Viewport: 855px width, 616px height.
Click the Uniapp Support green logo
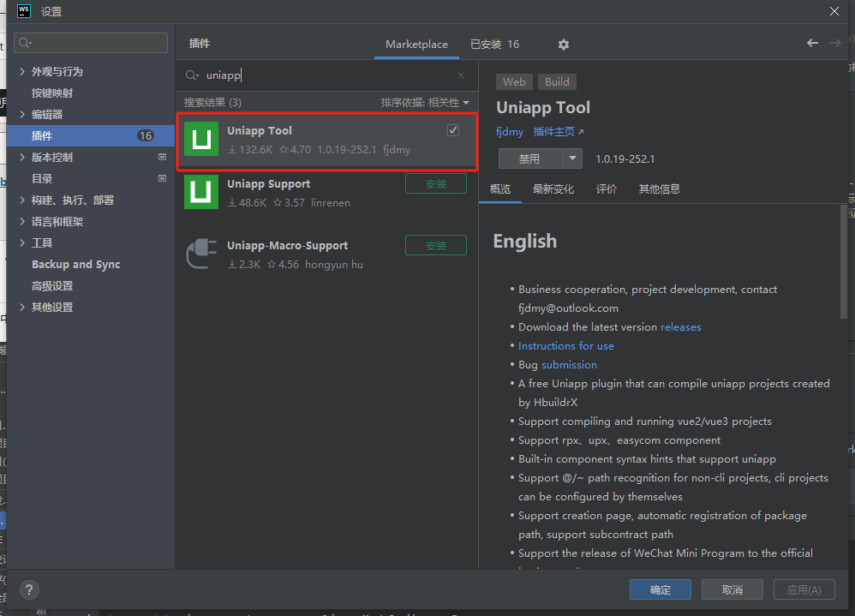tap(201, 192)
